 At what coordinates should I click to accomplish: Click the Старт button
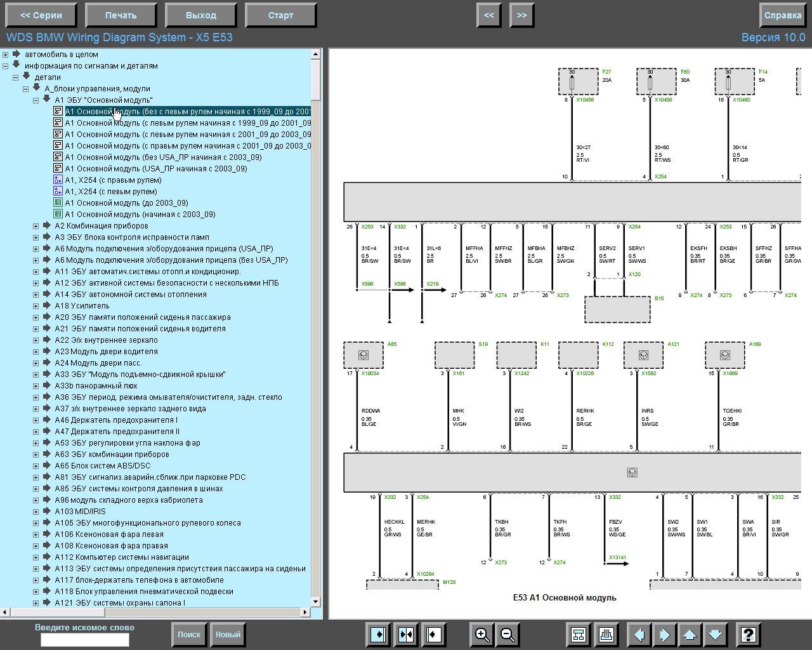280,15
